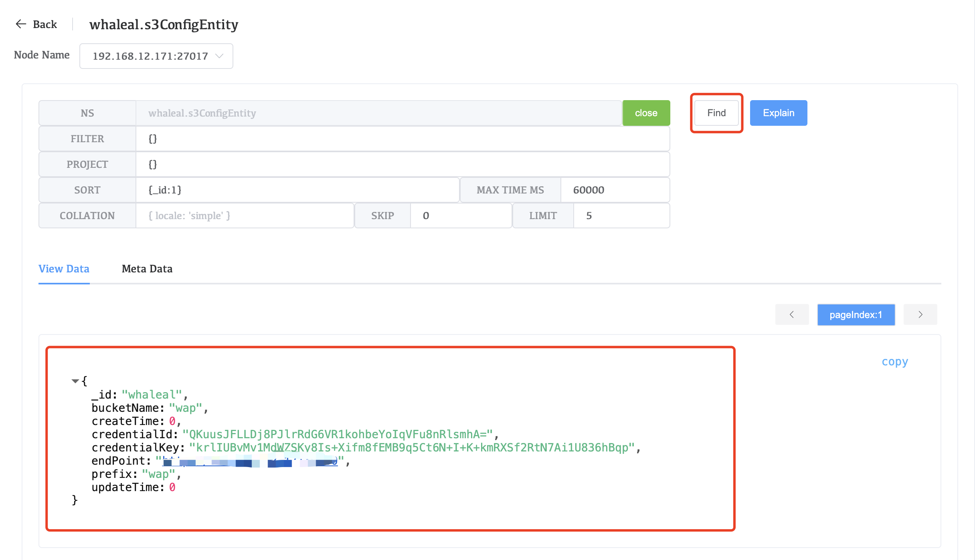This screenshot has height=560, width=975.
Task: Click the credentialId field name
Action: [x=135, y=435]
